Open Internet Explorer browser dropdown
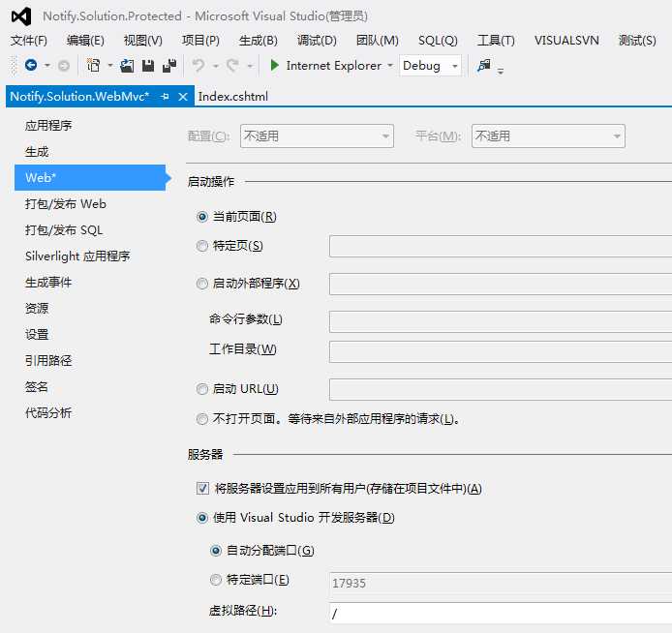Viewport: 672px width, 633px height. click(390, 66)
